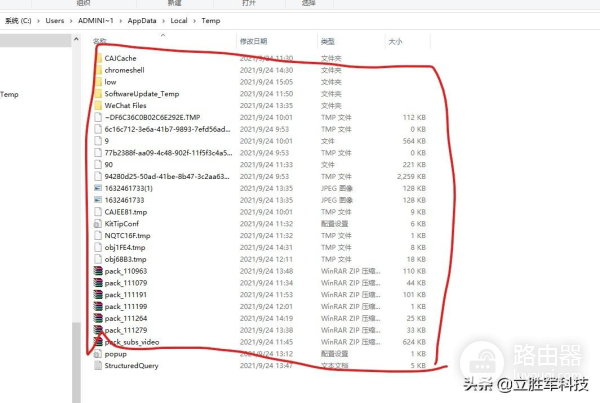Sort by the 大小 column header

pos(395,41)
